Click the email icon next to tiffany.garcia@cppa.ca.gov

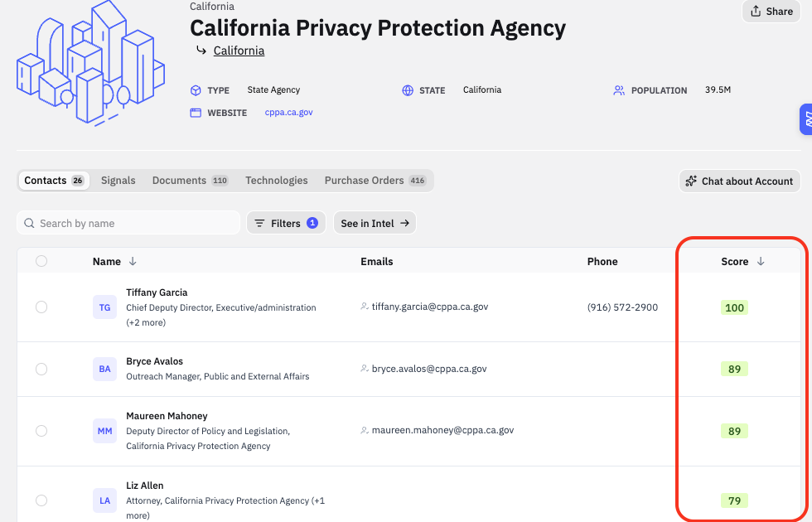coord(365,307)
